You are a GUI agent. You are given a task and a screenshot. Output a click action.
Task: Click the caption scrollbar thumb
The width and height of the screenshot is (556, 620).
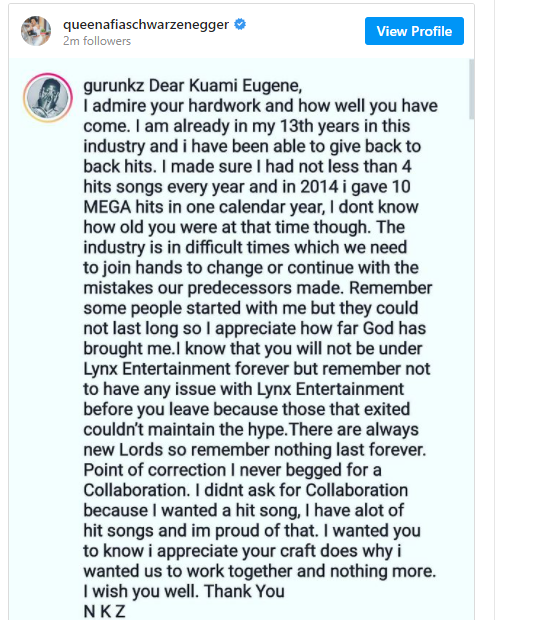click(x=471, y=89)
